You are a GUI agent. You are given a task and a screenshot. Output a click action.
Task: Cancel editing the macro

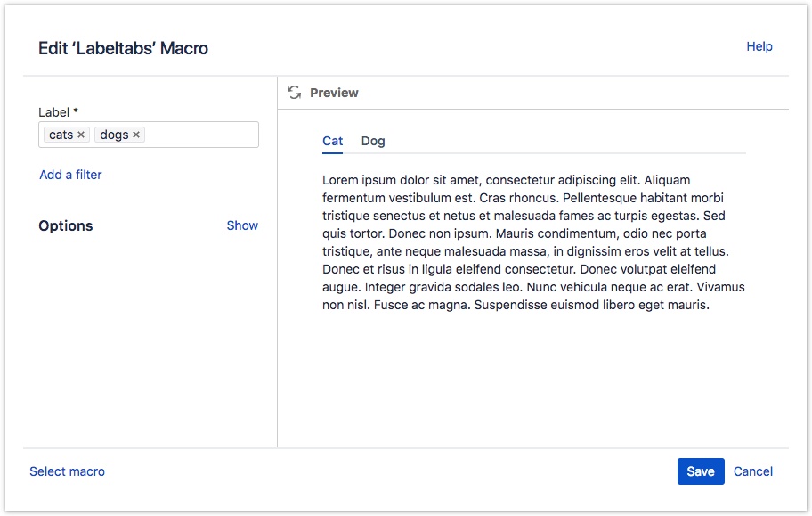coord(753,471)
